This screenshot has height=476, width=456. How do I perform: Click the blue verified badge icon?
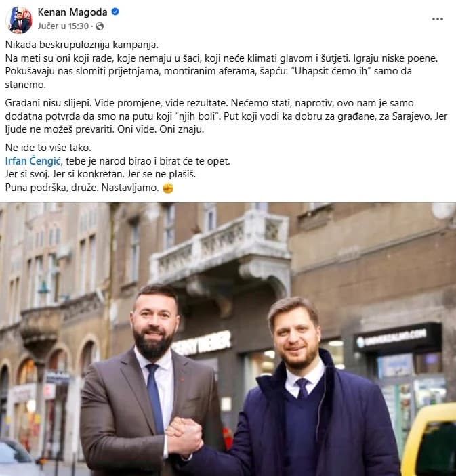(x=115, y=12)
